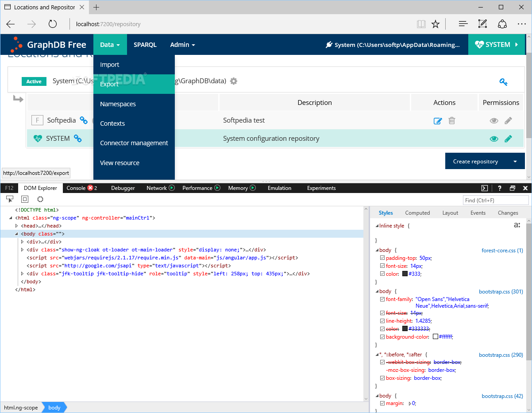The image size is (532, 413).
Task: Open bootstrap.css (301) source link
Action: [501, 292]
